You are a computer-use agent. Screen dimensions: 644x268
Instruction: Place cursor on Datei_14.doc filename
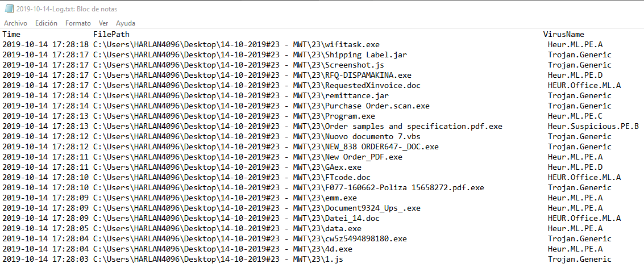(x=352, y=219)
